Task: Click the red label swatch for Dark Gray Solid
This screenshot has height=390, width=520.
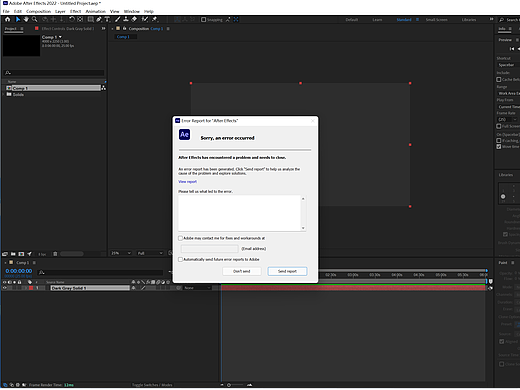Action: pyautogui.click(x=31, y=288)
